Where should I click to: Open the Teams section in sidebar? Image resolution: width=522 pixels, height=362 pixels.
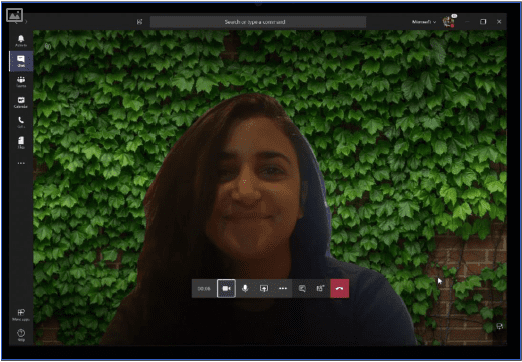point(21,82)
